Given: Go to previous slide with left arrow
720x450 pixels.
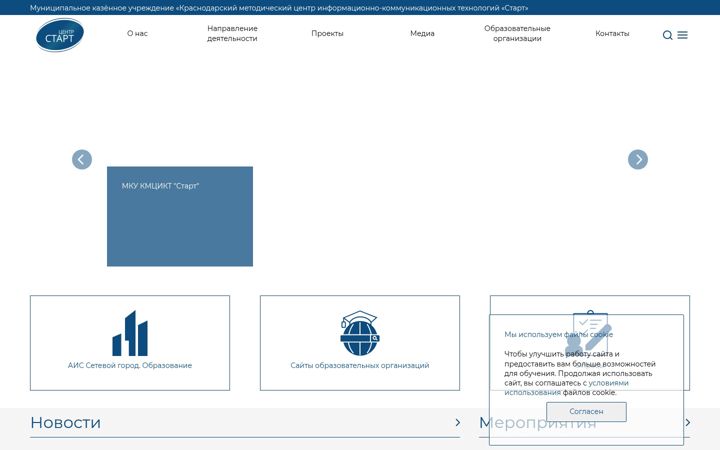Looking at the screenshot, I should [x=82, y=159].
